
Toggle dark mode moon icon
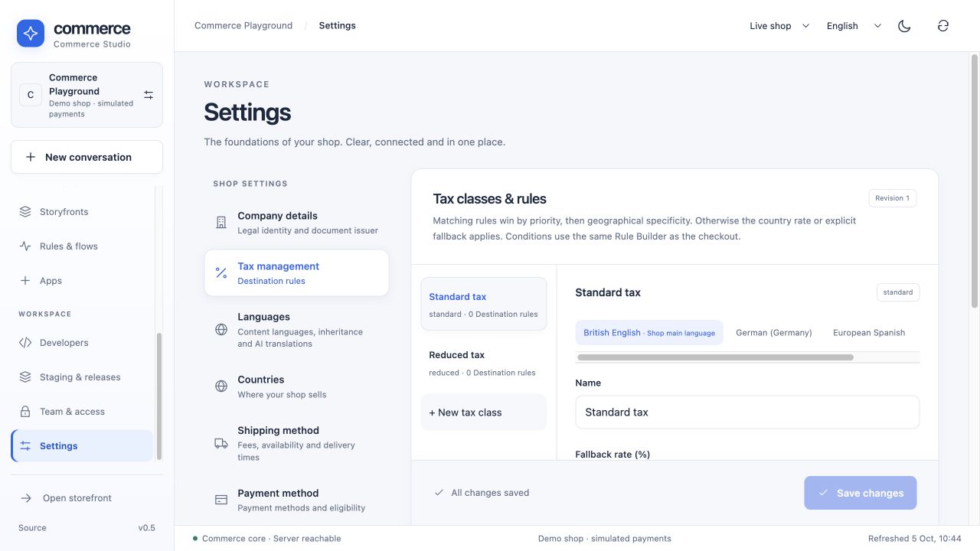[x=904, y=26]
